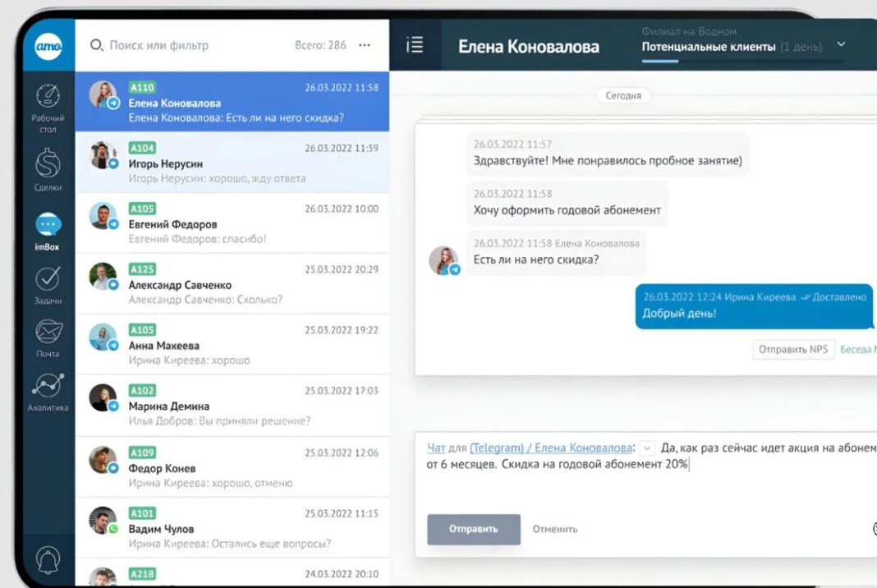Viewport: 877px width, 588px height.
Task: Open Аналитика analytics section
Action: [48, 386]
